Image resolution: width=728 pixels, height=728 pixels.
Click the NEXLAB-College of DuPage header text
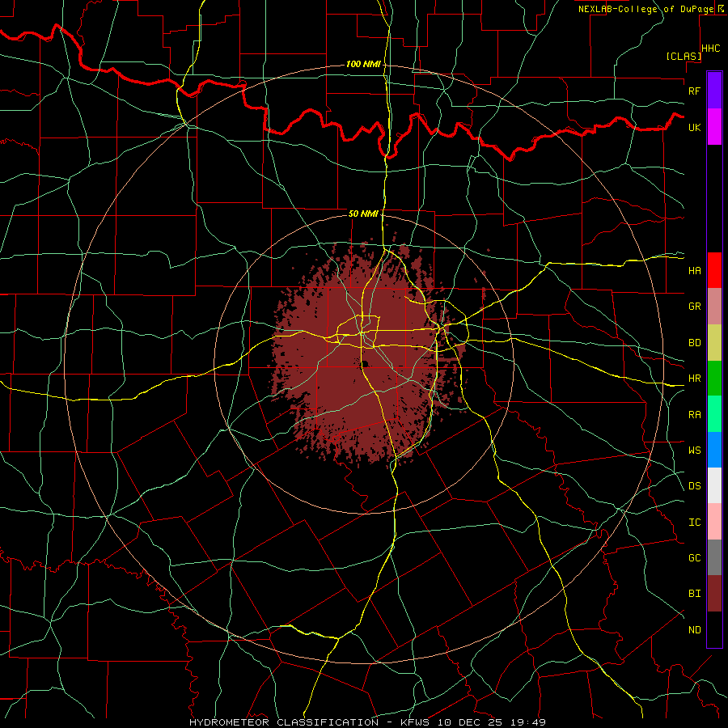(645, 9)
